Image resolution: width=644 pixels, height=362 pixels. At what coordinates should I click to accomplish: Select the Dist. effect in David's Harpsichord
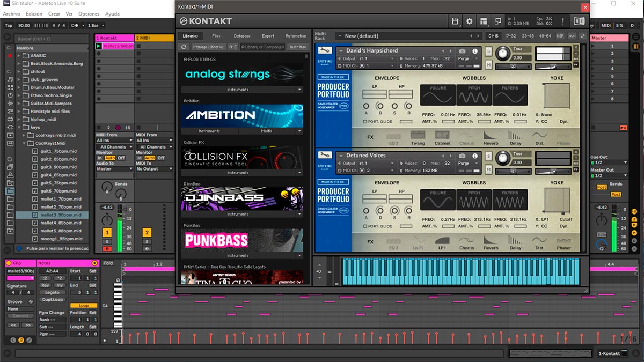540,138
